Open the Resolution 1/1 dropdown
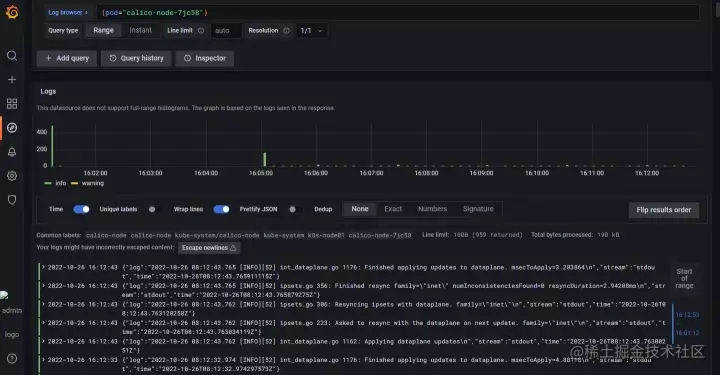Screen dimensions: 720x375 (311, 31)
